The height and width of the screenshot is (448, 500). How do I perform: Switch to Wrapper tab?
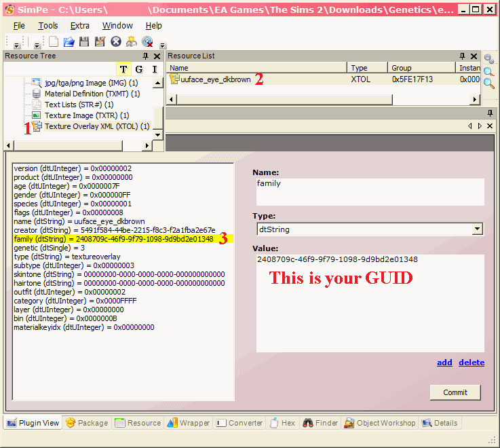[x=189, y=423]
